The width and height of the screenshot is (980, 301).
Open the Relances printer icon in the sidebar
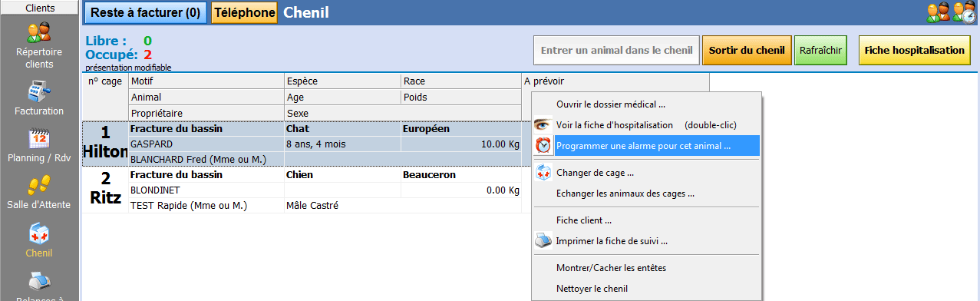(x=39, y=281)
